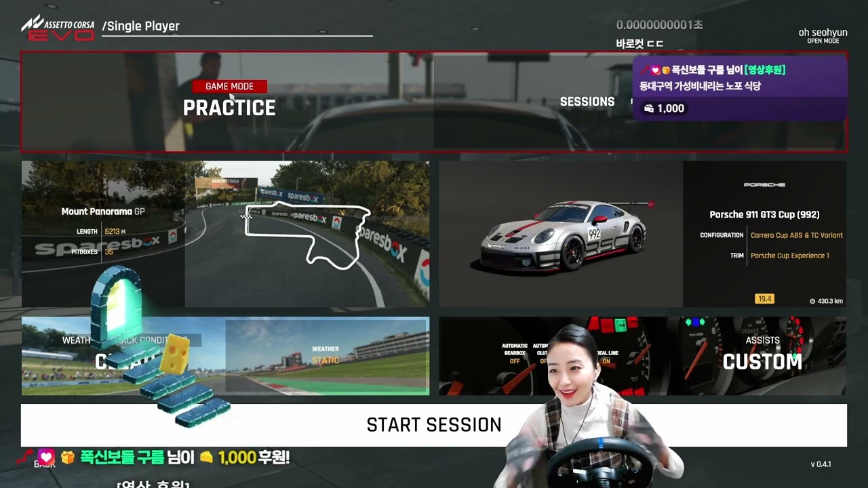Click the Porsche brand logo

764,184
